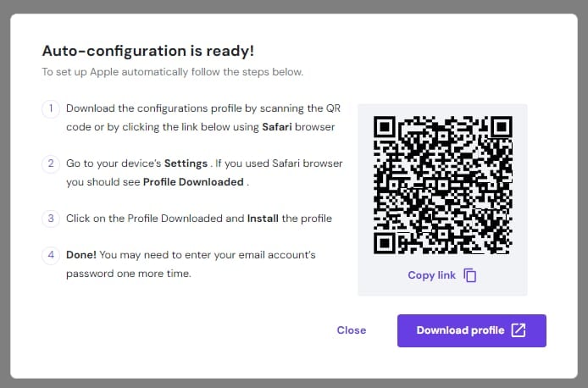The height and width of the screenshot is (388, 588).
Task: Click the bold word Settings in step 2
Action: tap(186, 164)
